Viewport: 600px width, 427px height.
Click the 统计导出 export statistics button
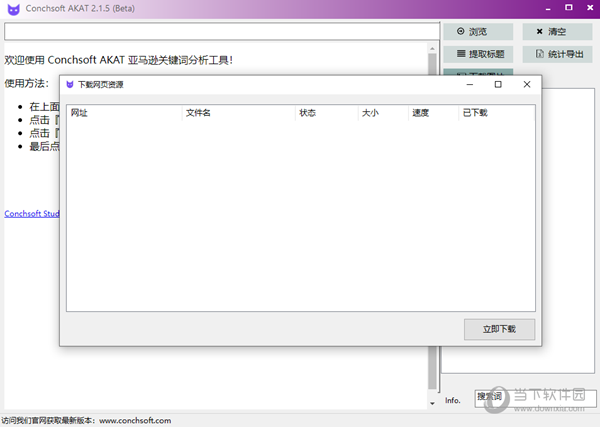pyautogui.click(x=557, y=54)
